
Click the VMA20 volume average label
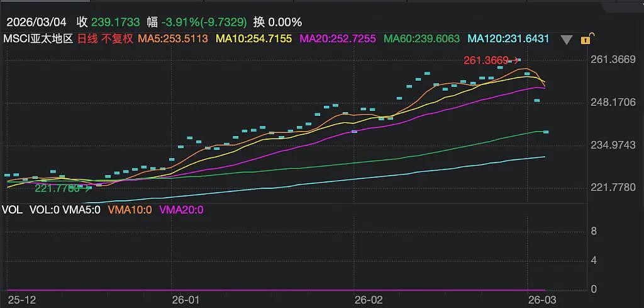pos(181,210)
